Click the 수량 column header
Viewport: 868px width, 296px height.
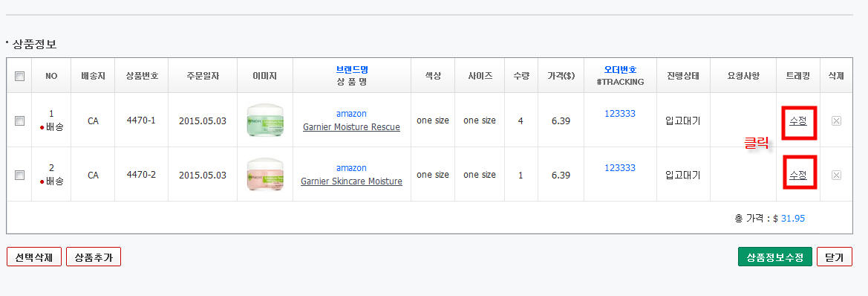click(521, 76)
